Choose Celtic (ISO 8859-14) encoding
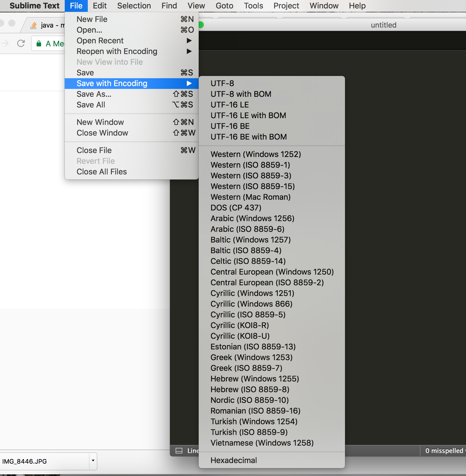466x476 pixels. tap(272, 261)
